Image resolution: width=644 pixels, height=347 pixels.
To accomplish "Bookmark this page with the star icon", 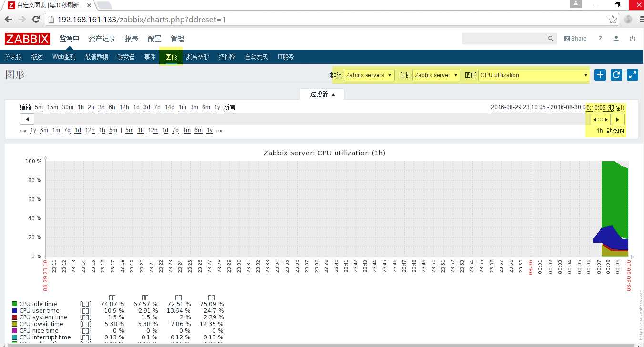I will point(613,20).
